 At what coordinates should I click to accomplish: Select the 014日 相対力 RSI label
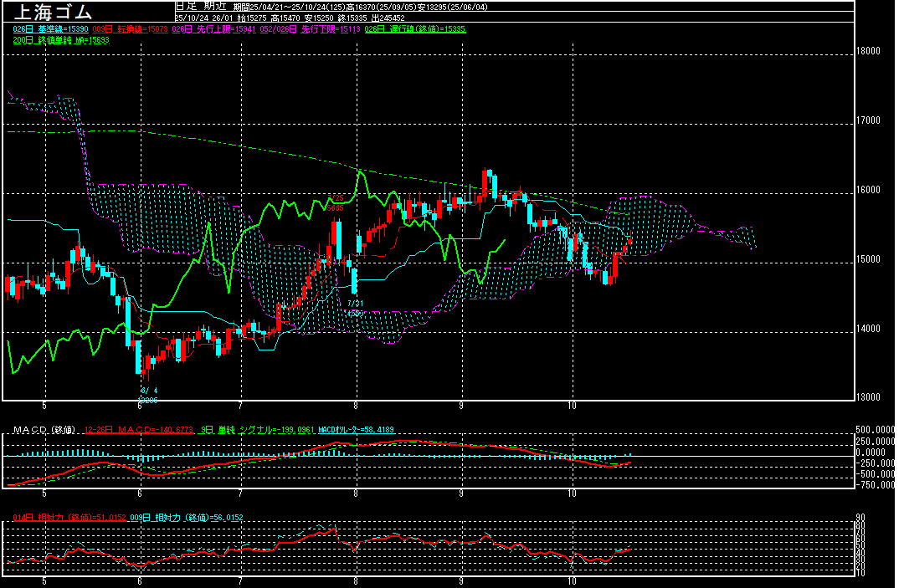(x=69, y=518)
